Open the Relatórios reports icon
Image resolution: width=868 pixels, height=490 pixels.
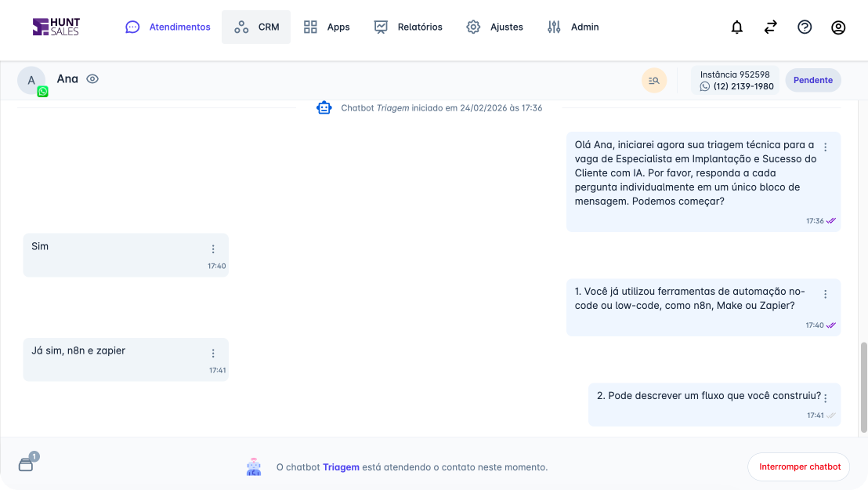tap(381, 26)
